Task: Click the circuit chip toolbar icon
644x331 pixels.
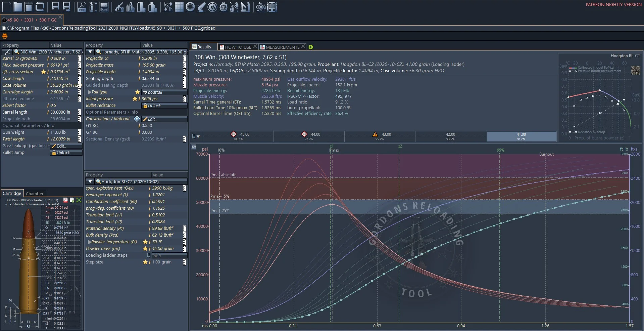Action: click(272, 7)
